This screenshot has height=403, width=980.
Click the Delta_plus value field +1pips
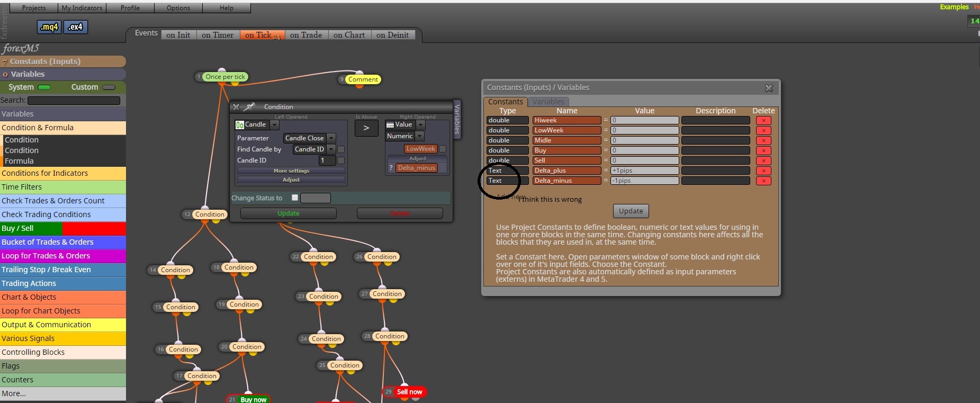pyautogui.click(x=644, y=171)
